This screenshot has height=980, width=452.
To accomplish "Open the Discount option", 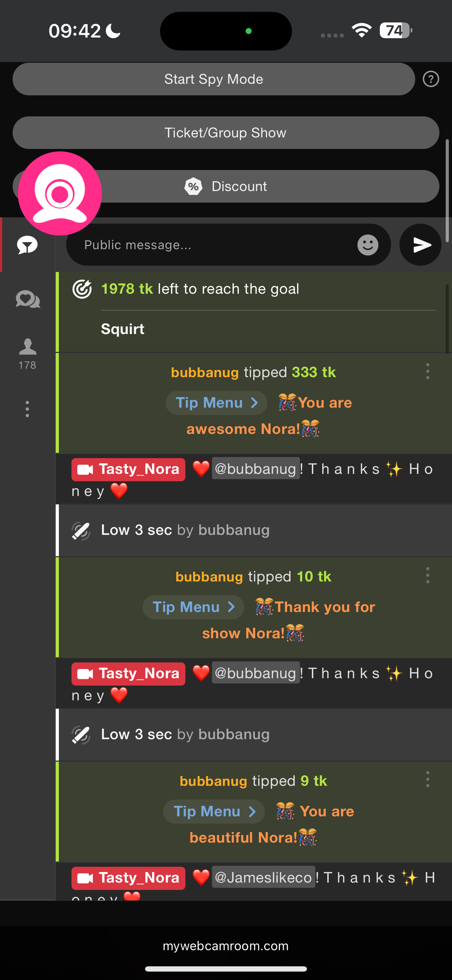I will click(226, 186).
